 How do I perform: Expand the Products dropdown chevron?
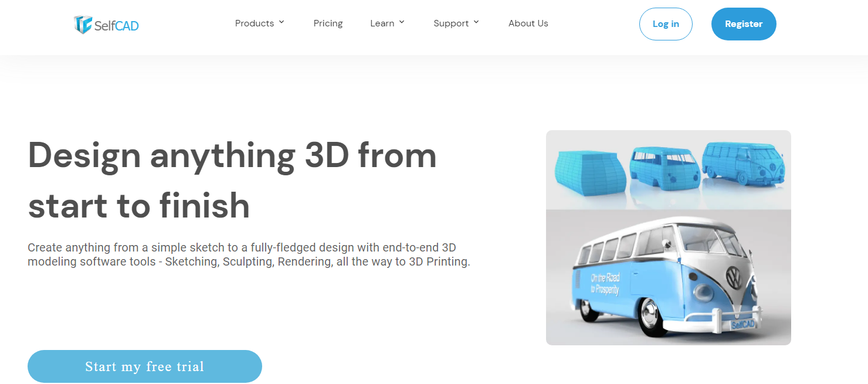click(x=282, y=22)
